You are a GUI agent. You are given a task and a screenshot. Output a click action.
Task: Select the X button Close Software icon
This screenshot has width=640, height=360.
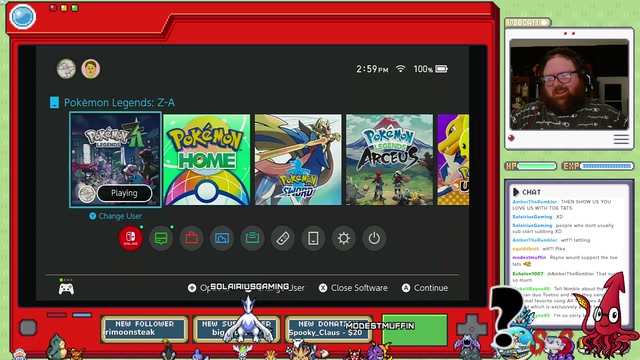click(x=323, y=288)
